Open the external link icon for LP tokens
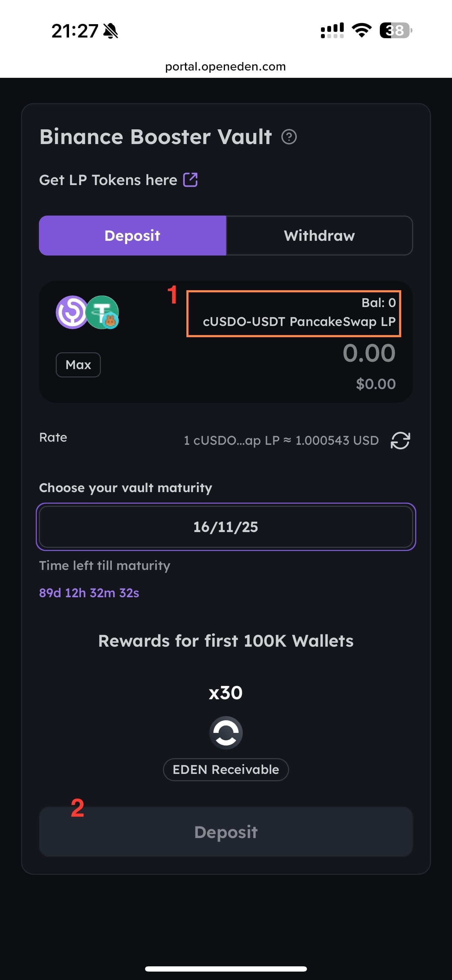452x980 pixels. 190,180
